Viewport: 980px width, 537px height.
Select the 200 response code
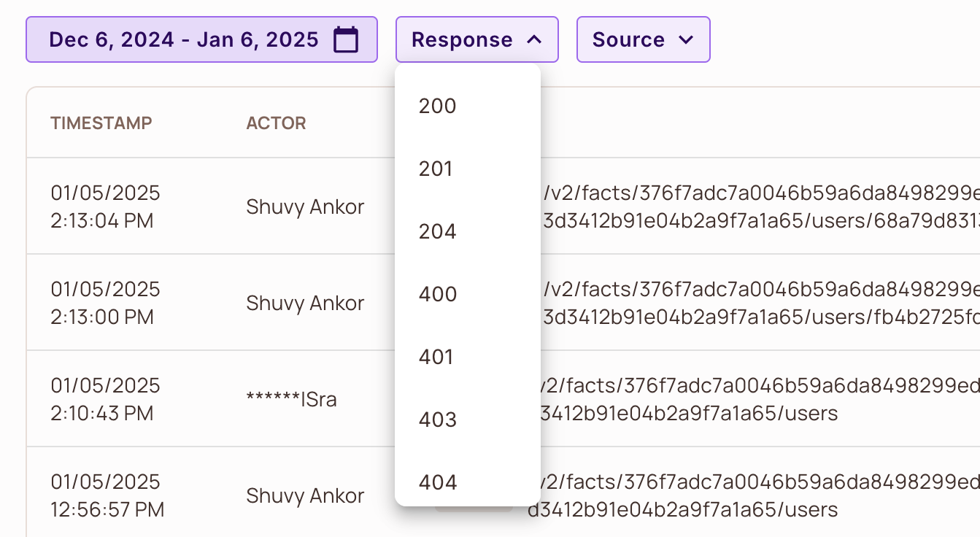point(438,106)
